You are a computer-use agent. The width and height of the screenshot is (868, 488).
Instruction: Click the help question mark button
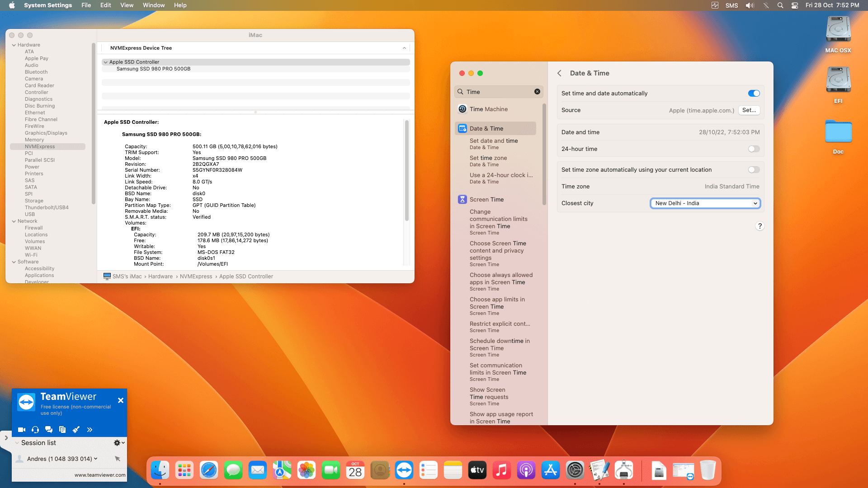click(x=759, y=226)
